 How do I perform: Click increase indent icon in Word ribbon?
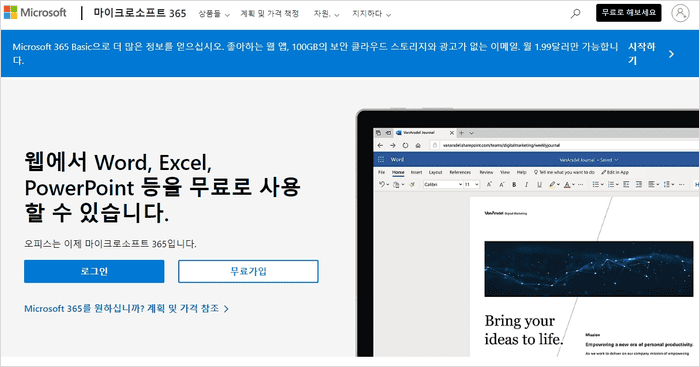pos(639,184)
